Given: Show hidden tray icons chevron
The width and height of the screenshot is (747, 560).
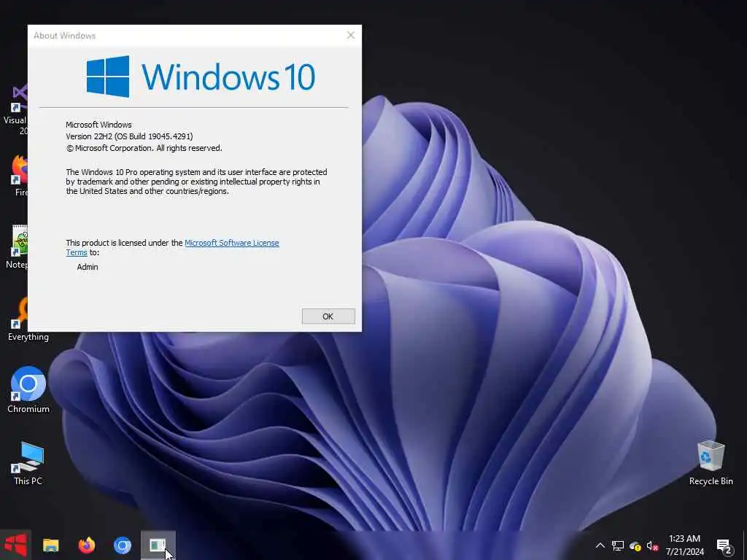Looking at the screenshot, I should click(600, 545).
